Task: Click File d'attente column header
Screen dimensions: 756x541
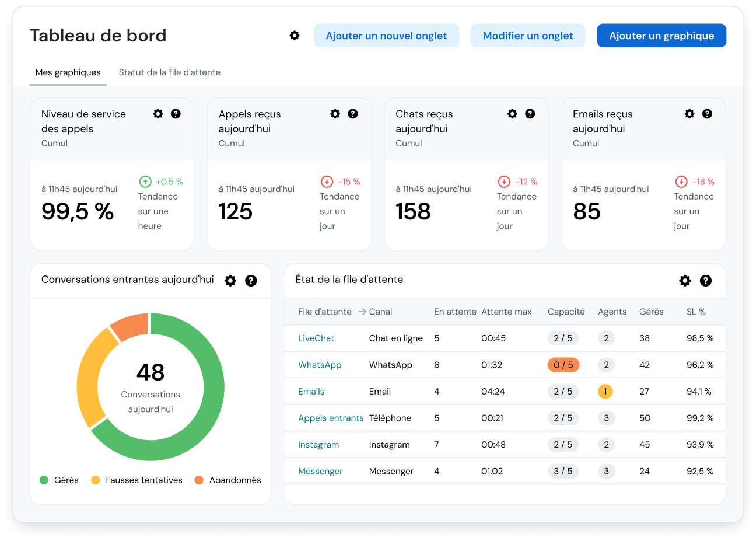Action: click(x=325, y=312)
